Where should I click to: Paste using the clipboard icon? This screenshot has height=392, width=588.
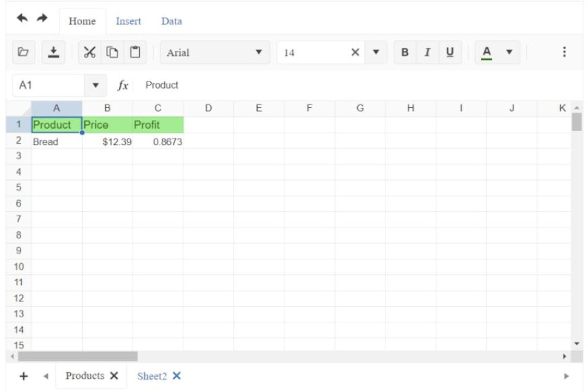pos(134,52)
